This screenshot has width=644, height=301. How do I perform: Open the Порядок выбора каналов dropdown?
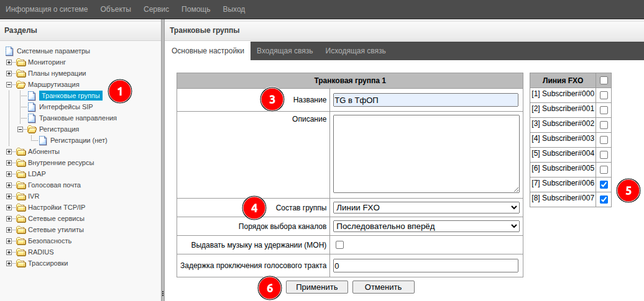tap(426, 226)
